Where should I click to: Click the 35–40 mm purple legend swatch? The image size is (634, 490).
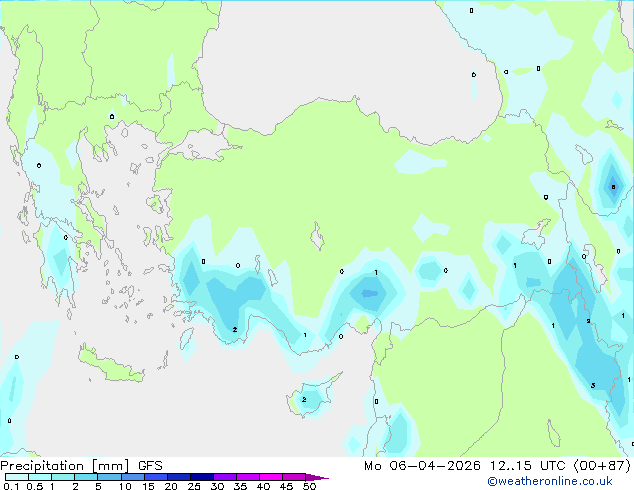click(248, 477)
